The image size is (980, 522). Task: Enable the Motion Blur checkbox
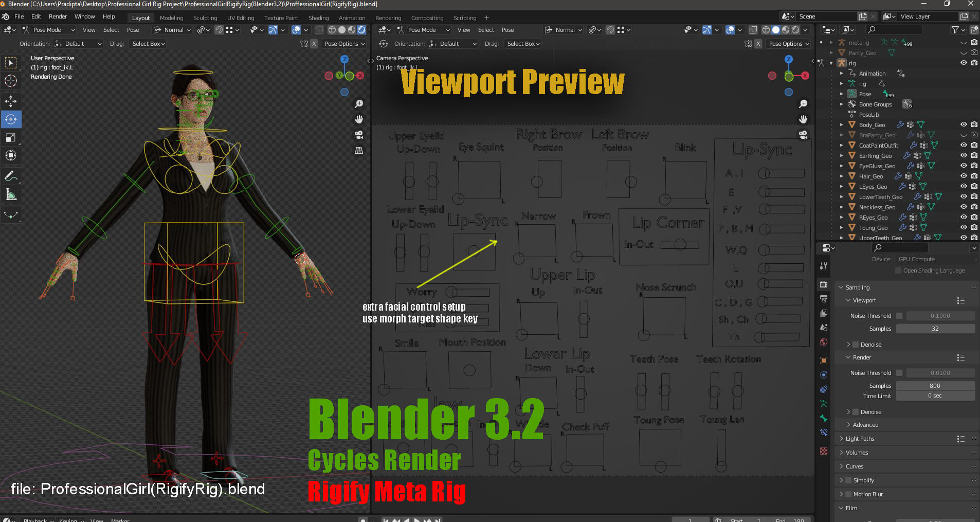coord(848,494)
